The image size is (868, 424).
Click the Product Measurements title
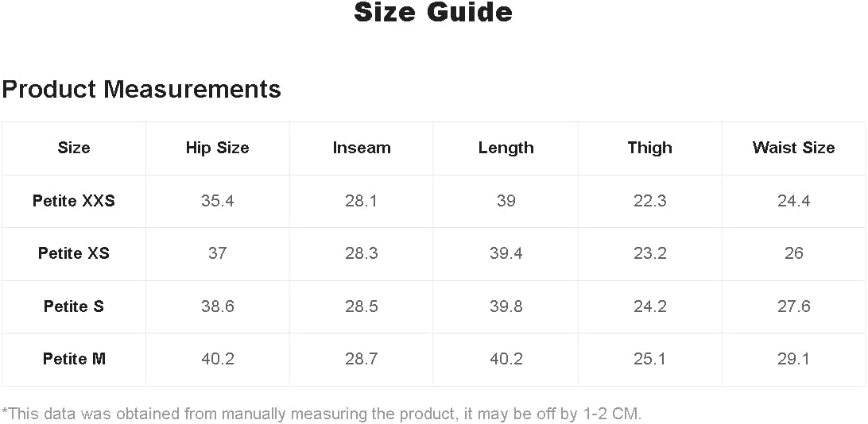pos(141,89)
